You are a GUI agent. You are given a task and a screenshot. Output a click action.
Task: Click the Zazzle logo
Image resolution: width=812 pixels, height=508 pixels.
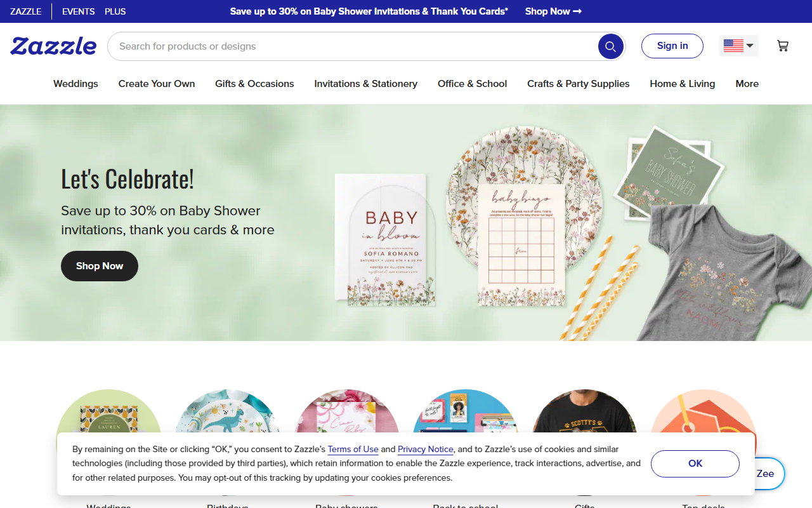pyautogui.click(x=53, y=46)
